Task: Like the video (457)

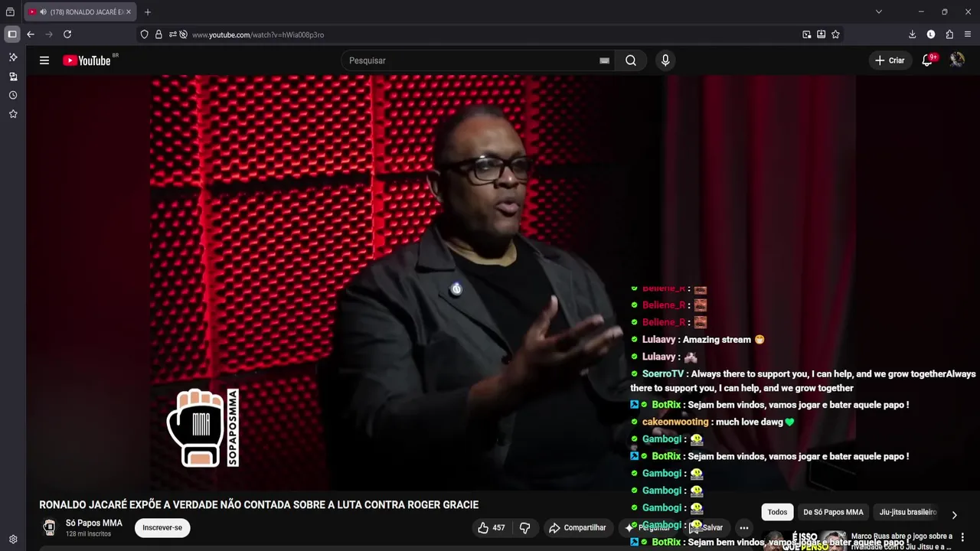Action: pyautogui.click(x=492, y=527)
